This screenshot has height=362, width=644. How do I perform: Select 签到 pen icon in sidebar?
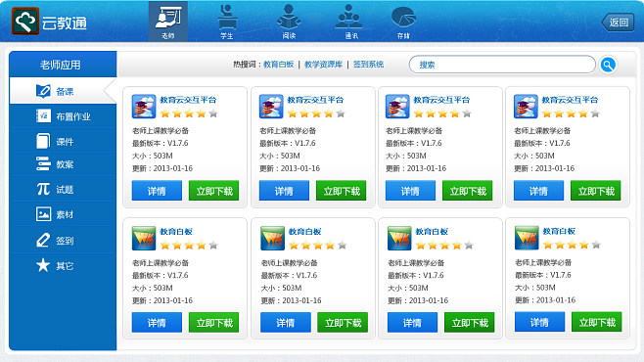point(63,240)
